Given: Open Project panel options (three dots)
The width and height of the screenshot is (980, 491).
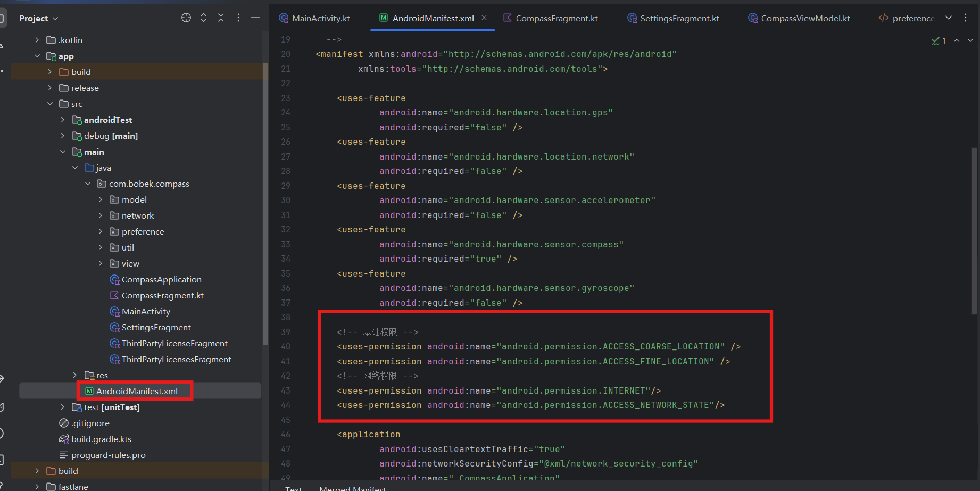Looking at the screenshot, I should point(238,18).
